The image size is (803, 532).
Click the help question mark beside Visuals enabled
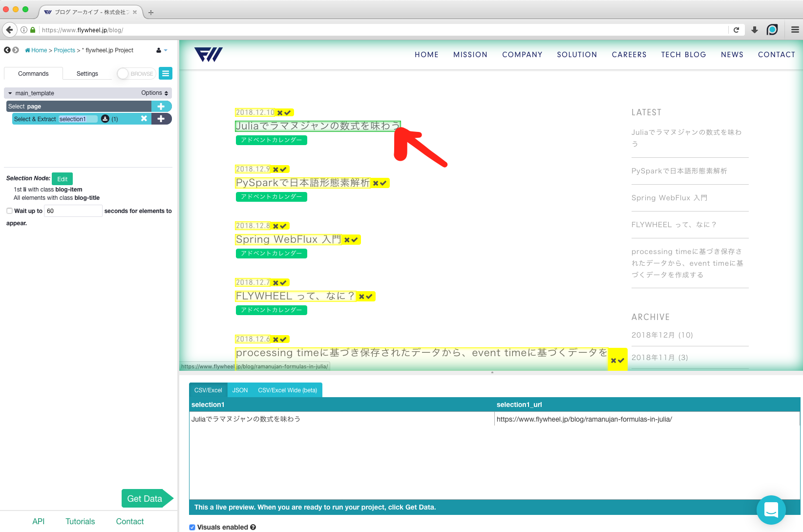pos(253,527)
